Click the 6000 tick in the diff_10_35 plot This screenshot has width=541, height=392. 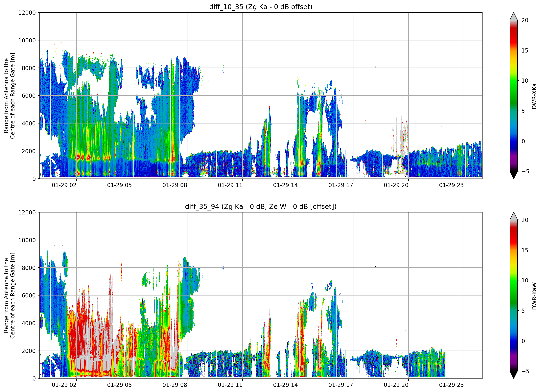pos(29,96)
